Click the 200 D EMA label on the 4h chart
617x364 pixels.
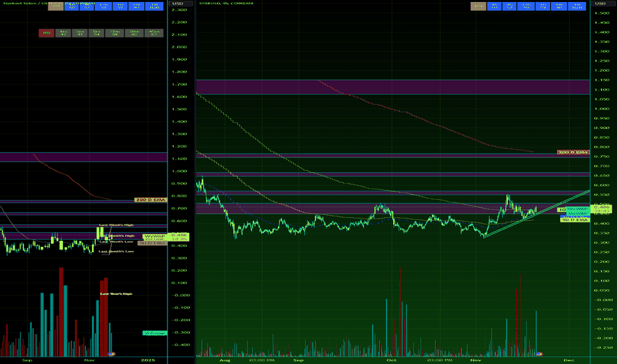573,152
